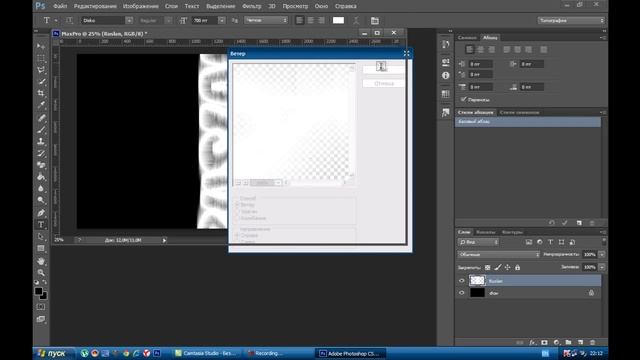
Task: Switch to the character styles tab
Action: pos(519,112)
